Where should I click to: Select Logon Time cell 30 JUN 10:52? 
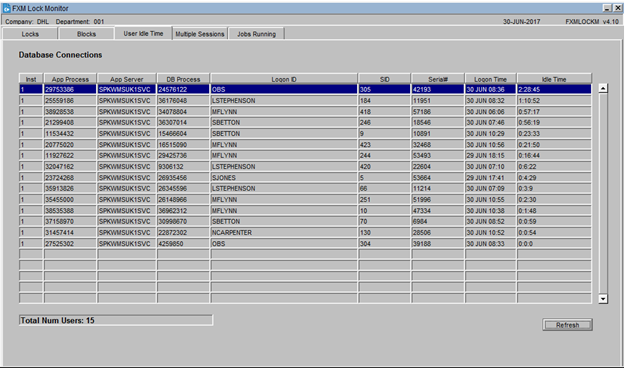tap(490, 232)
